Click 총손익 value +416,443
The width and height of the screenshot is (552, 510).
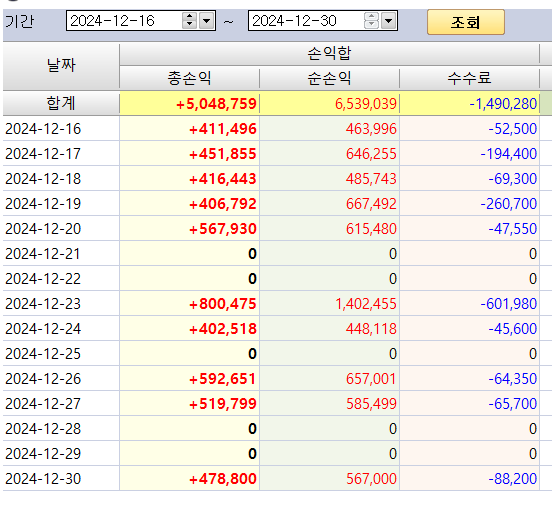pos(223,179)
